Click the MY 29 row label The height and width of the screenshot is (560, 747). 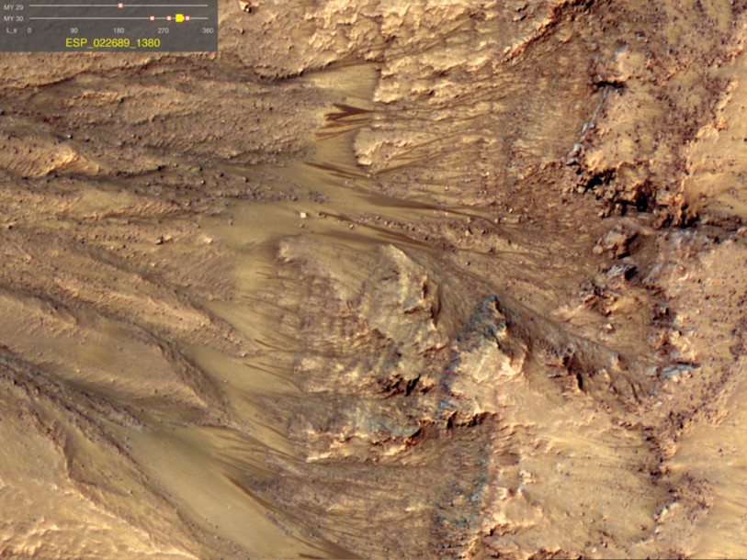[14, 7]
